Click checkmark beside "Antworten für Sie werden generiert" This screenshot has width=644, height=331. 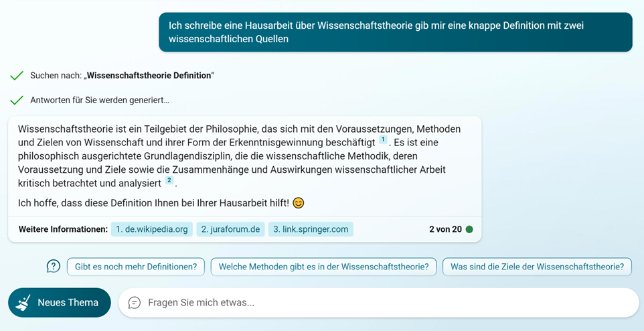pos(17,101)
